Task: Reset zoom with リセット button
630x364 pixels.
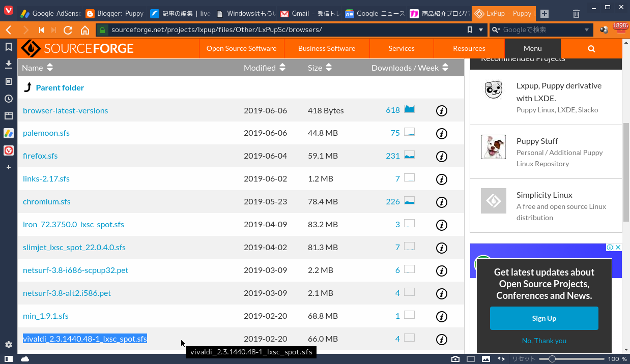Action: click(x=524, y=359)
